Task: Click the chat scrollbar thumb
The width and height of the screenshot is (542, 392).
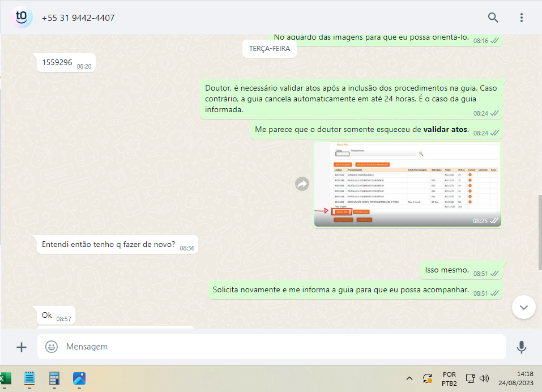Action: point(540,232)
